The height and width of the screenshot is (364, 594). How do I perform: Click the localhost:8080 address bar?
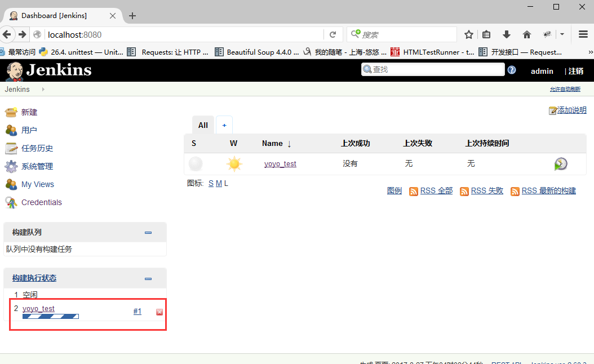click(x=184, y=35)
